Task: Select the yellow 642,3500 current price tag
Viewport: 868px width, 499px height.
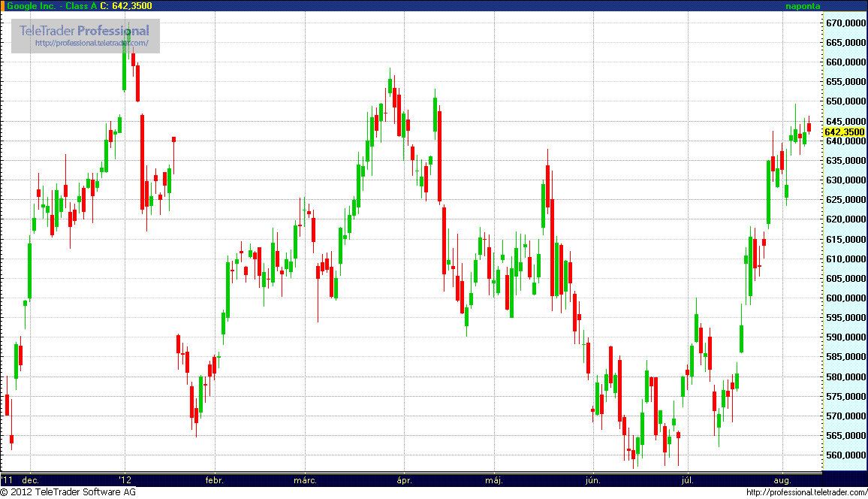Action: click(x=844, y=132)
